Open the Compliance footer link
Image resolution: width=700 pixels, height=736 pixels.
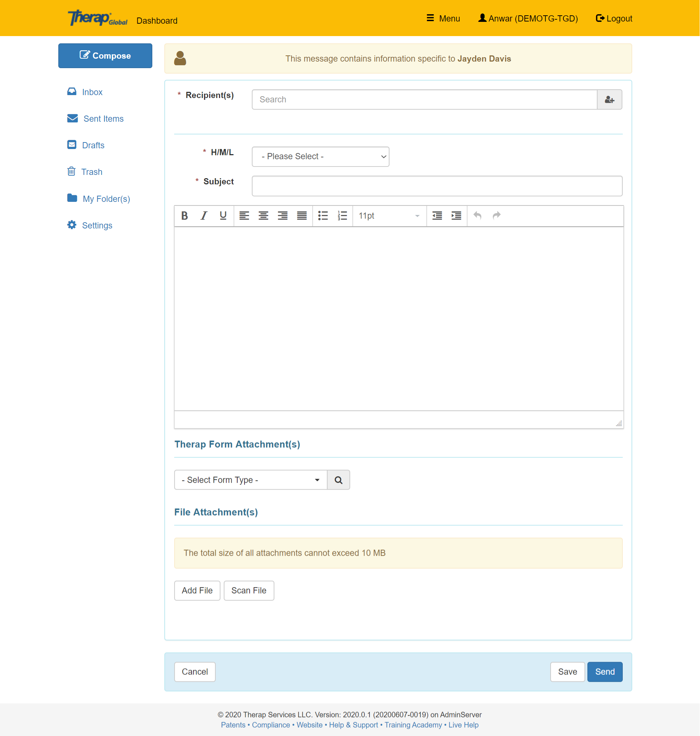(x=271, y=725)
